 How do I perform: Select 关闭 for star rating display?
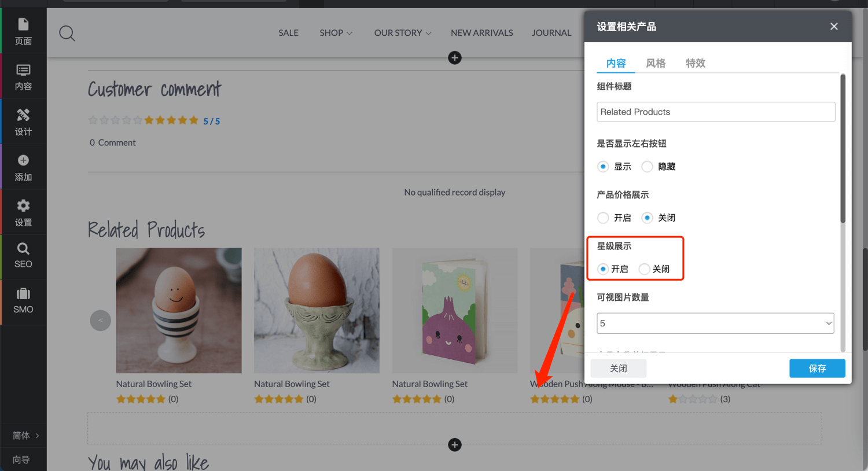tap(644, 269)
